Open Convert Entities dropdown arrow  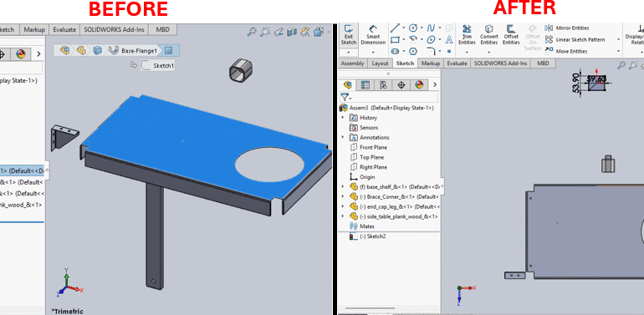488,52
